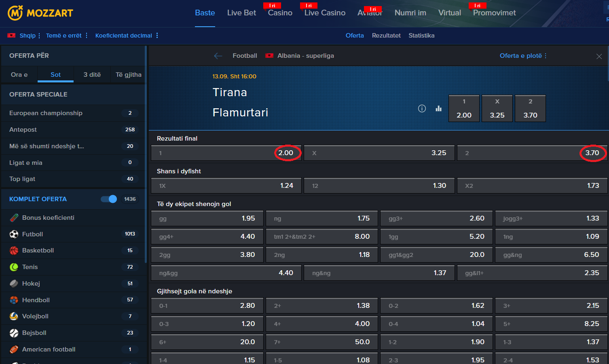Open the Live Casino tab

[x=325, y=13]
